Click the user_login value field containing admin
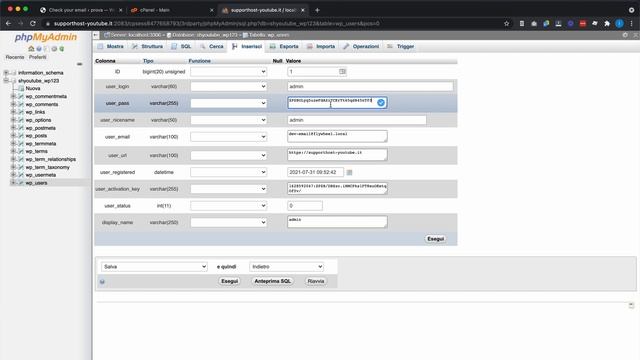 370,87
